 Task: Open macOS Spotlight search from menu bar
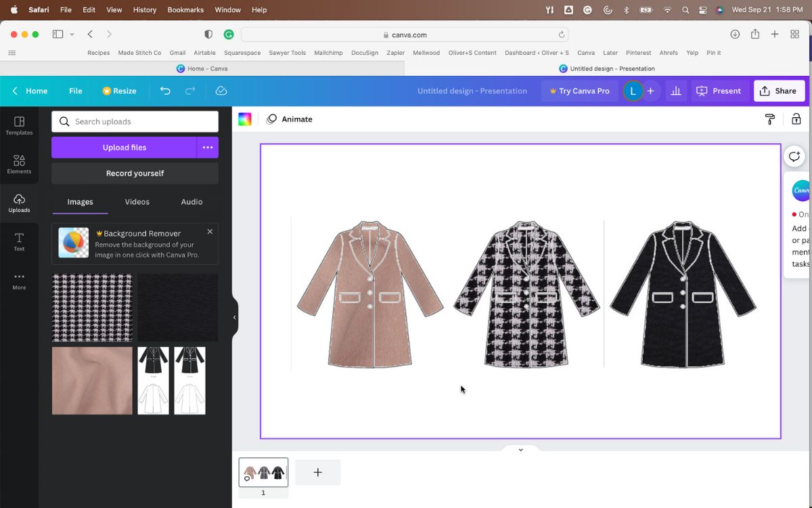pyautogui.click(x=685, y=9)
